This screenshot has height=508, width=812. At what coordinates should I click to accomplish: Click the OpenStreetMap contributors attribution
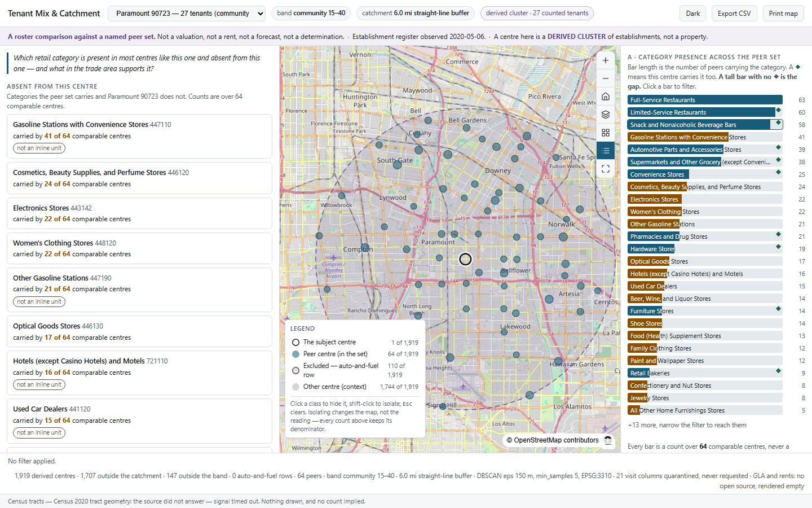[553, 440]
